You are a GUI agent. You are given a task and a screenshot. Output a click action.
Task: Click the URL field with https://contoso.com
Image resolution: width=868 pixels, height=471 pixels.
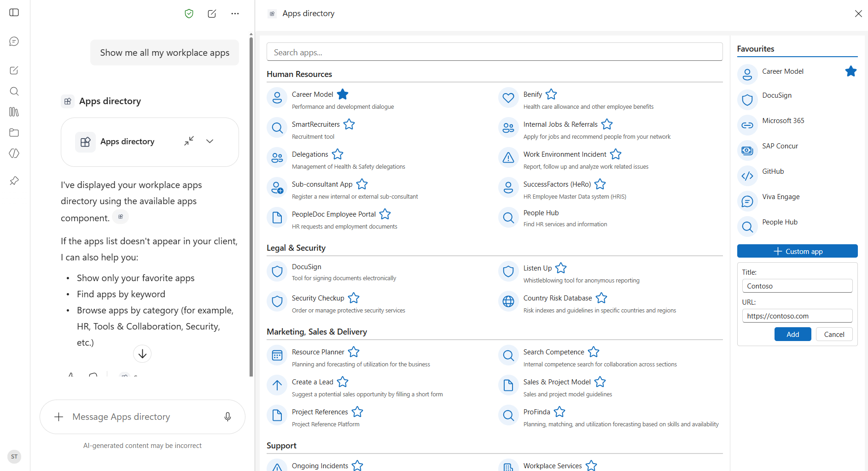coord(797,316)
